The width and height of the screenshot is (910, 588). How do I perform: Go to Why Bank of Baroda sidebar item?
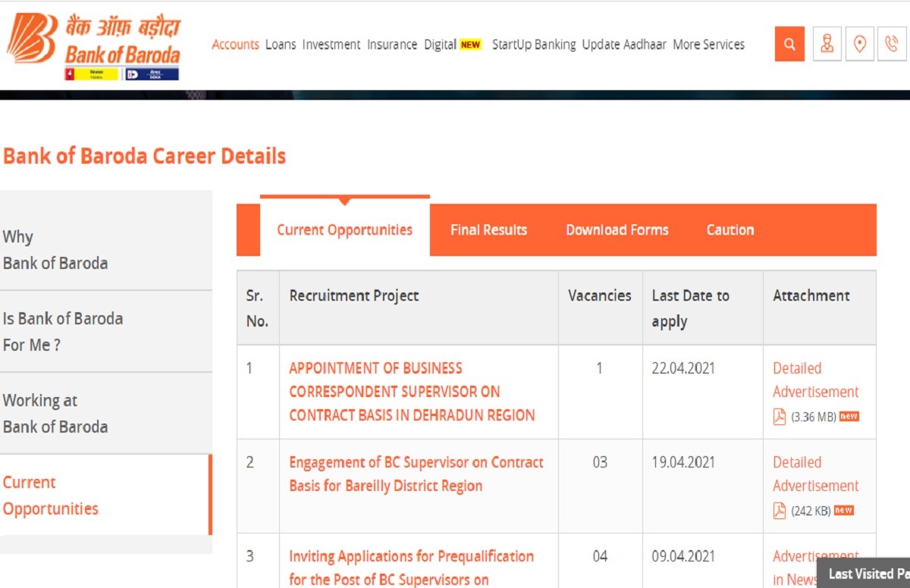click(x=55, y=250)
